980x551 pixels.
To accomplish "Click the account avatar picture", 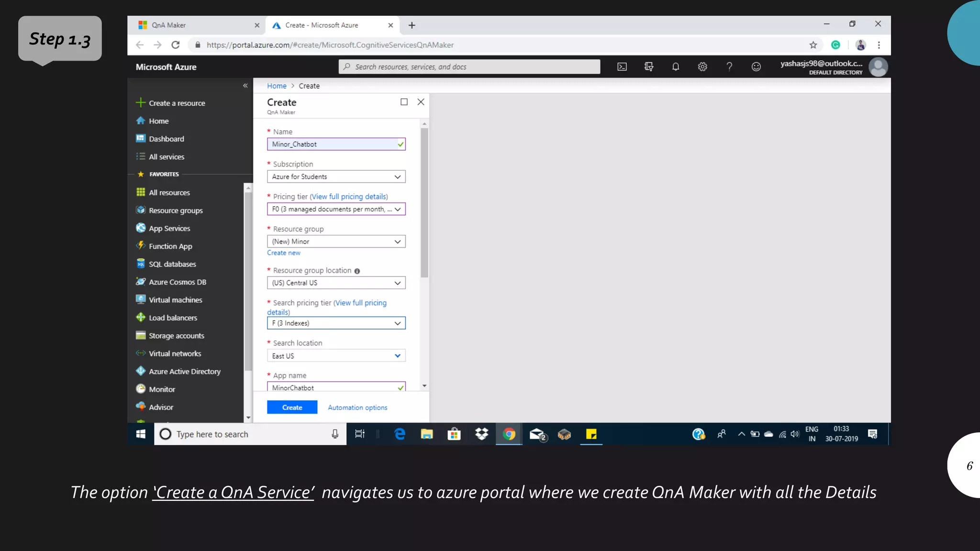I will [878, 67].
